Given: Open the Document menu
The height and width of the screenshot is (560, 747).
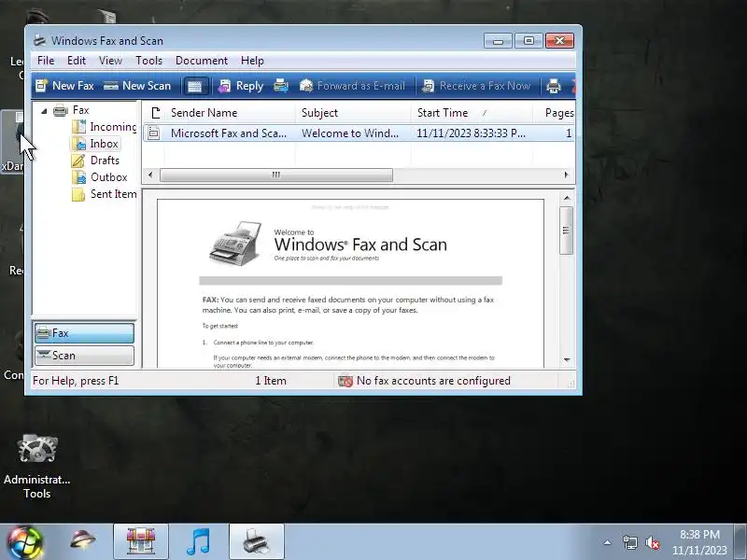Looking at the screenshot, I should [202, 61].
